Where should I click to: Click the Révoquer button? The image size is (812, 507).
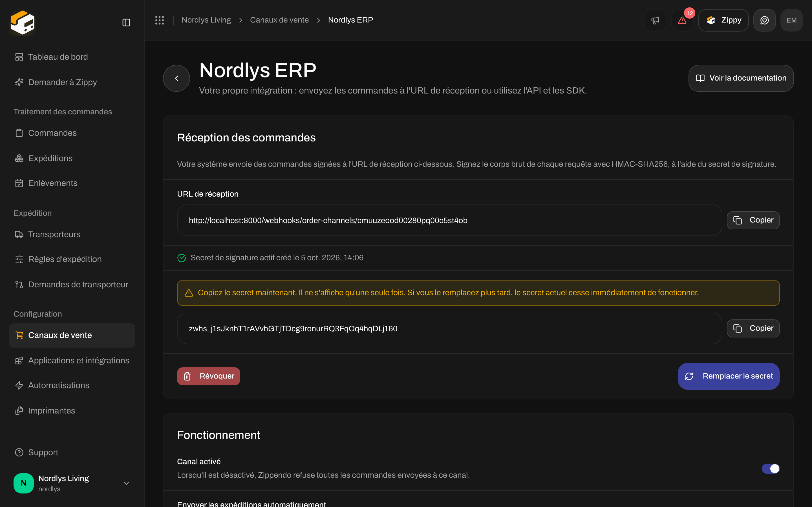pos(208,376)
